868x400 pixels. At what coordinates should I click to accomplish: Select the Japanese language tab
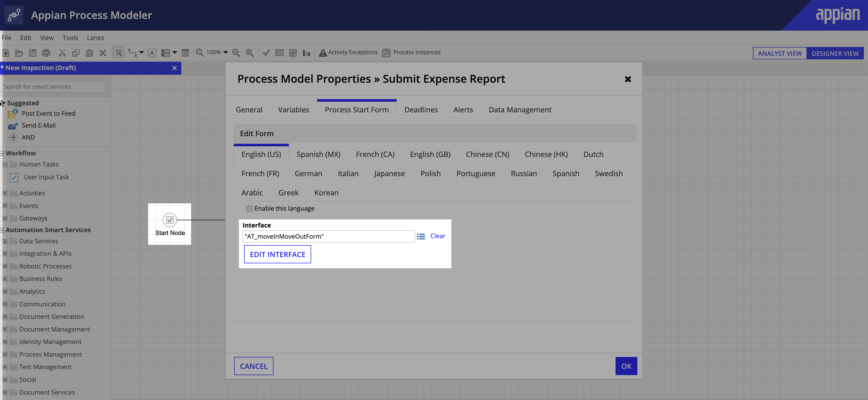tap(389, 174)
